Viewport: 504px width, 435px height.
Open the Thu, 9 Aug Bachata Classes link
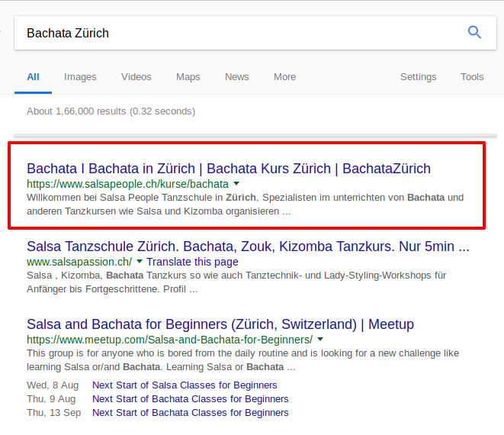[x=190, y=399]
